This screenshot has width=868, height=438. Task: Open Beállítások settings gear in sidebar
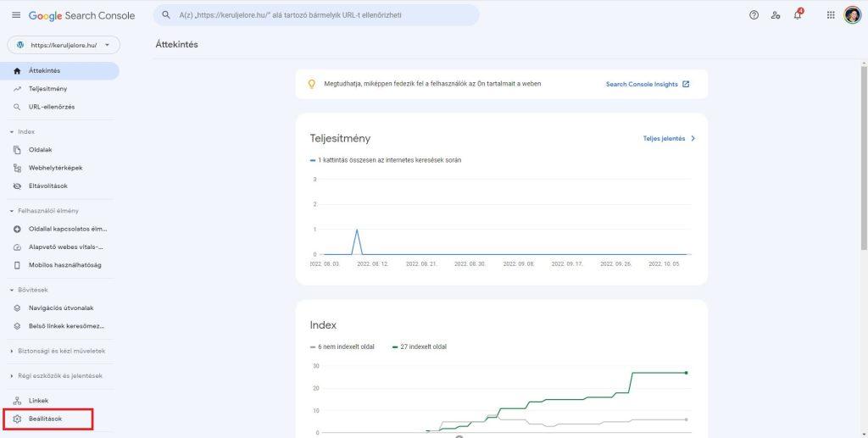48,419
